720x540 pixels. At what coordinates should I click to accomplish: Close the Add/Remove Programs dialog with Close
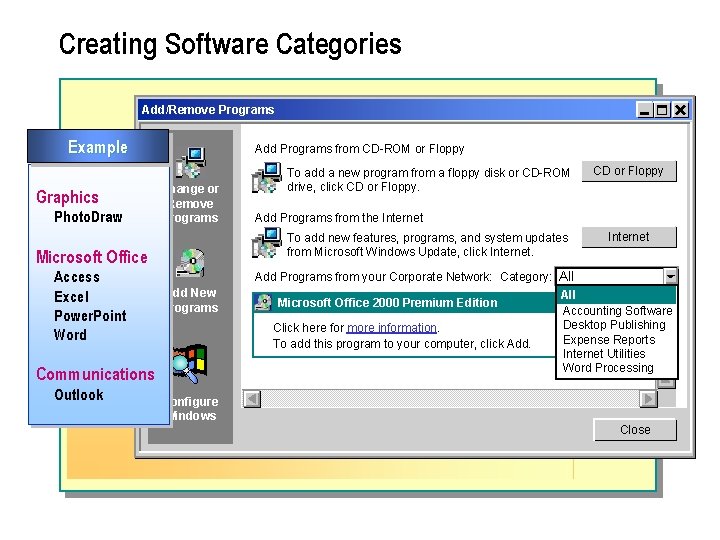(x=635, y=430)
